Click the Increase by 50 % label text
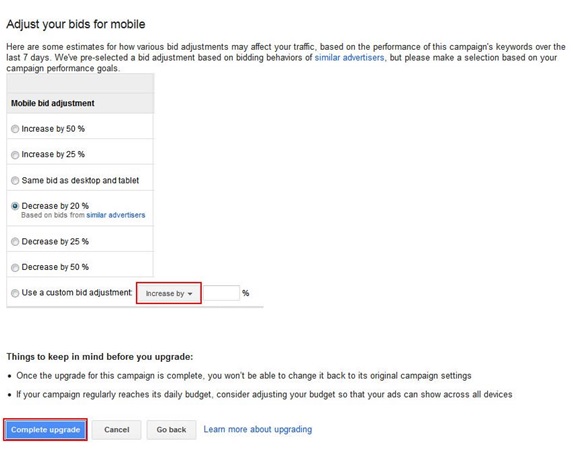Viewport: 573px width, 460px height. tap(53, 129)
